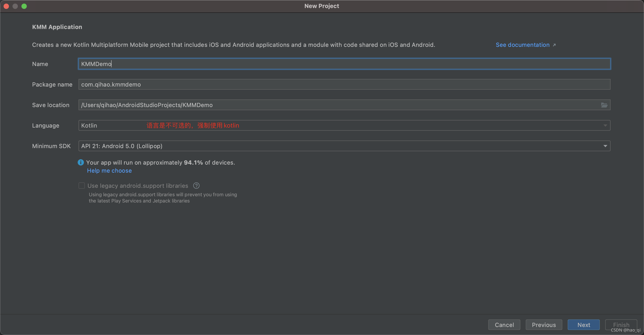Click the Package name field com.qihao.kmmdemo
Image resolution: width=644 pixels, height=335 pixels.
[344, 85]
